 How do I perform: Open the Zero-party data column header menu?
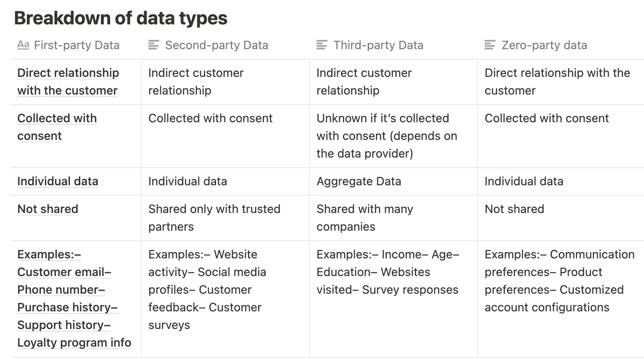click(561, 45)
